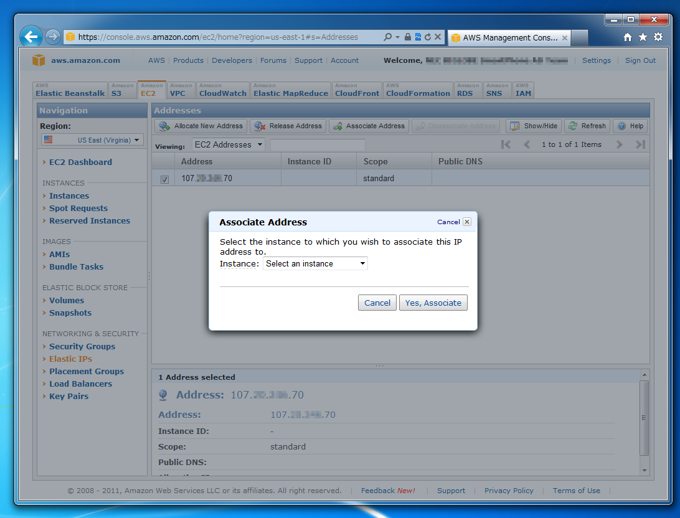Click the browser back arrow button

[x=31, y=37]
